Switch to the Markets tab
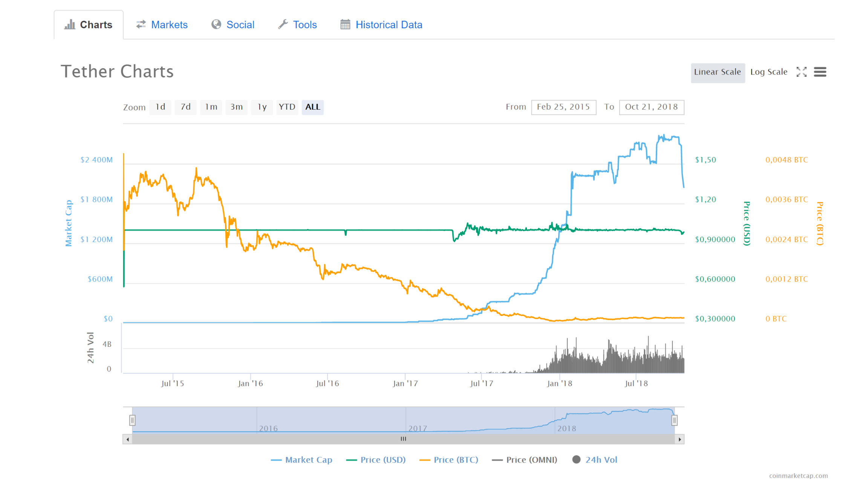868x488 pixels. point(162,25)
